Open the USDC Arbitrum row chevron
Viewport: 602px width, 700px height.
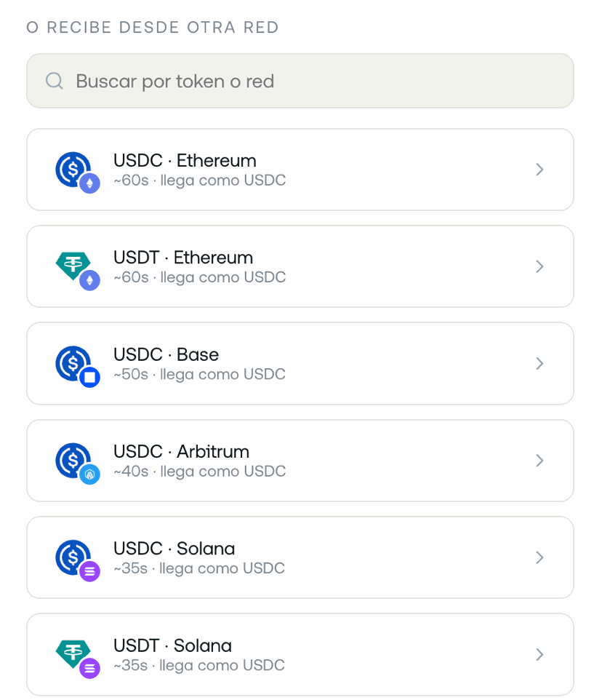click(539, 461)
